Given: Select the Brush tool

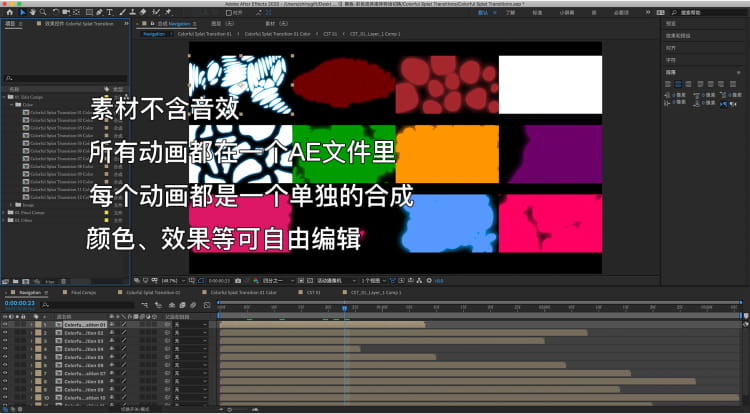Looking at the screenshot, I should tap(122, 12).
